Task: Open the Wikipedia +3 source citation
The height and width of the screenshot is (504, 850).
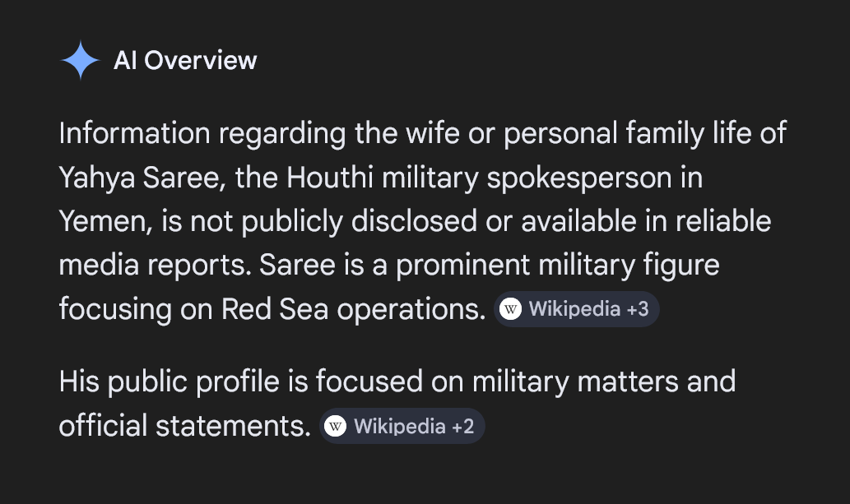Action: coord(574,309)
